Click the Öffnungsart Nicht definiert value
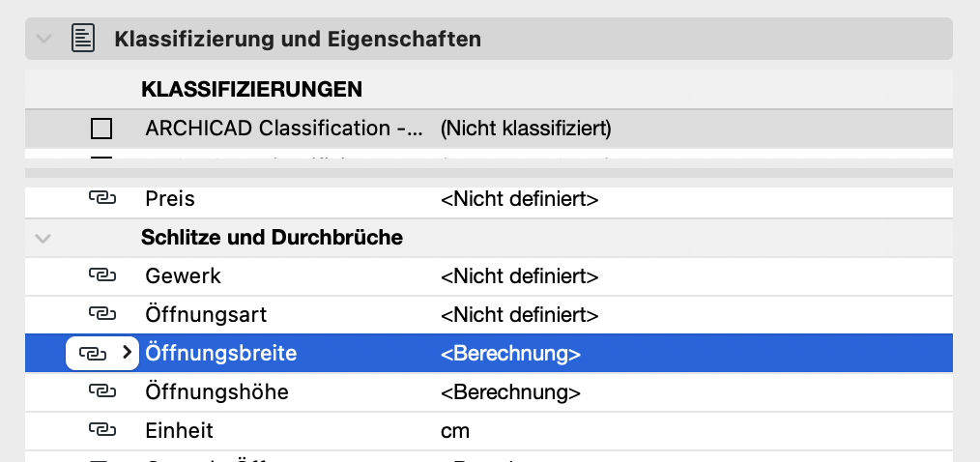This screenshot has height=462, width=980. point(519,314)
